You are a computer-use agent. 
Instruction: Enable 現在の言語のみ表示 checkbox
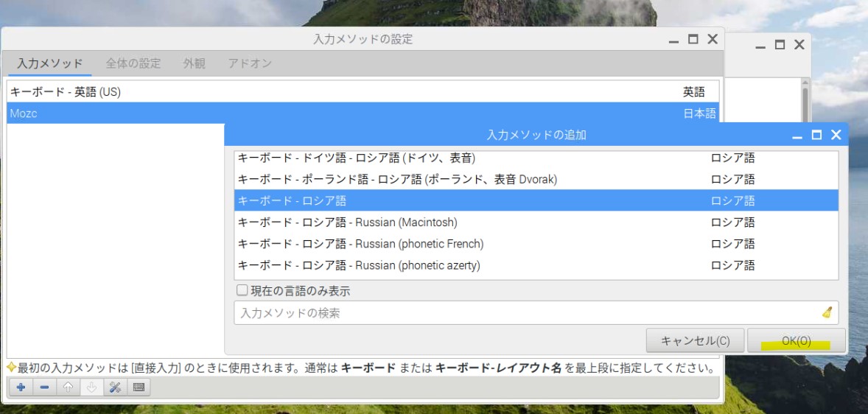tap(242, 291)
